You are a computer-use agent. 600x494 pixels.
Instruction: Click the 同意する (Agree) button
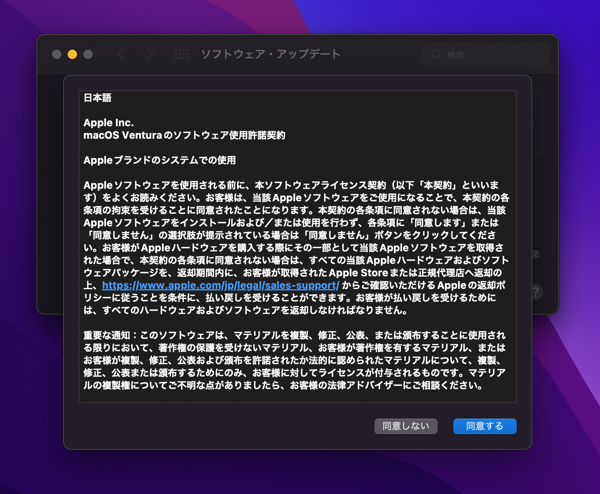click(x=484, y=426)
